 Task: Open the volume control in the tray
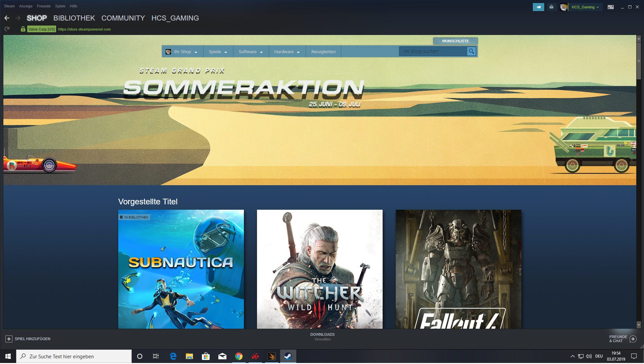(589, 357)
